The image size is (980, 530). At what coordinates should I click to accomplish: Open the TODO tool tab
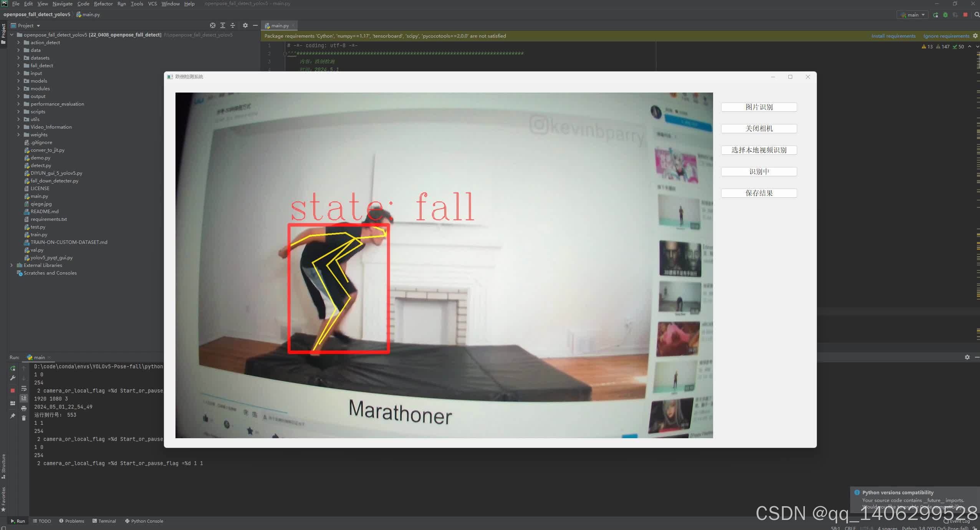(42, 521)
